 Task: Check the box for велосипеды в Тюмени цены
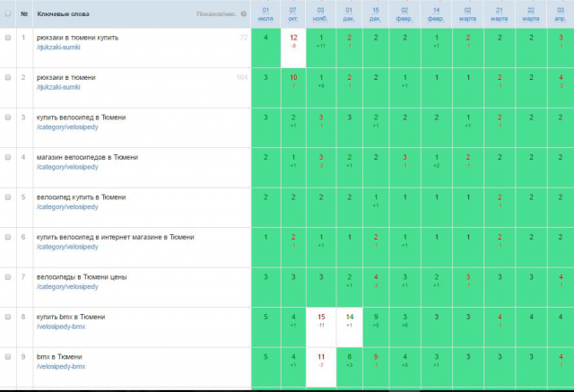pyautogui.click(x=8, y=276)
